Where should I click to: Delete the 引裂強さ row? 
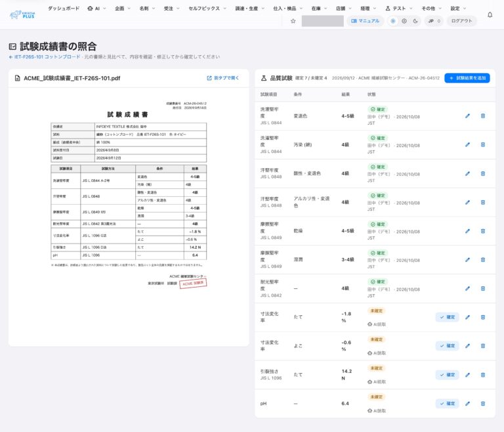(483, 375)
